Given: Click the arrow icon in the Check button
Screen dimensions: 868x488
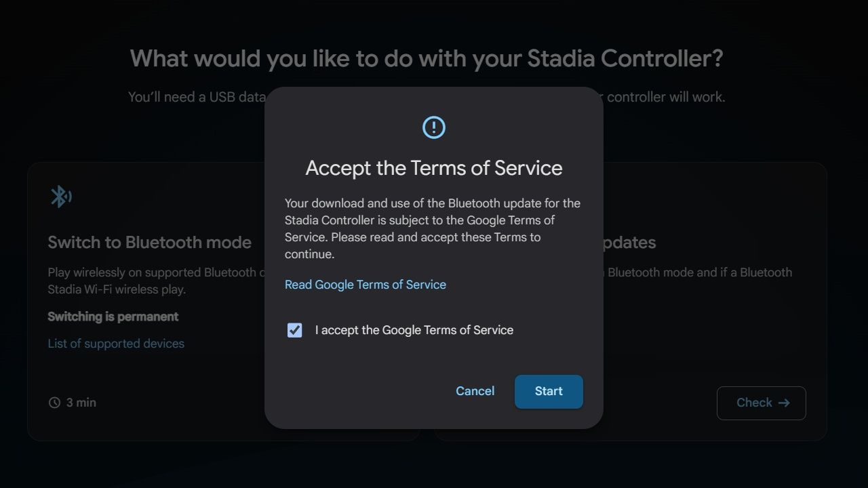Looking at the screenshot, I should pyautogui.click(x=784, y=403).
